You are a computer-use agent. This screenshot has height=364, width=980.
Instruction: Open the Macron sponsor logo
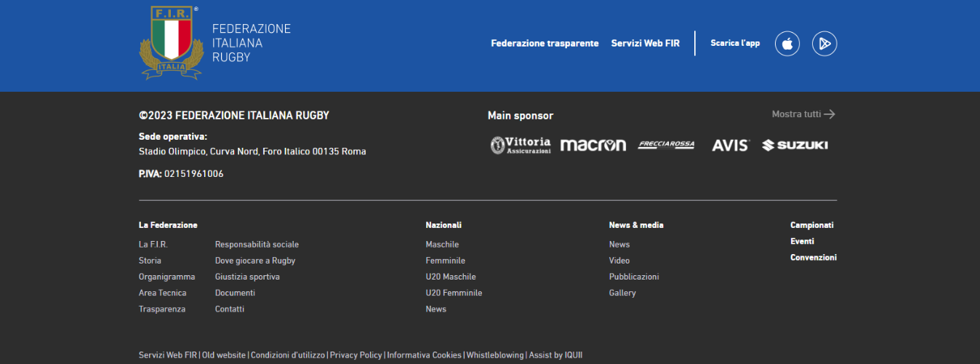593,145
